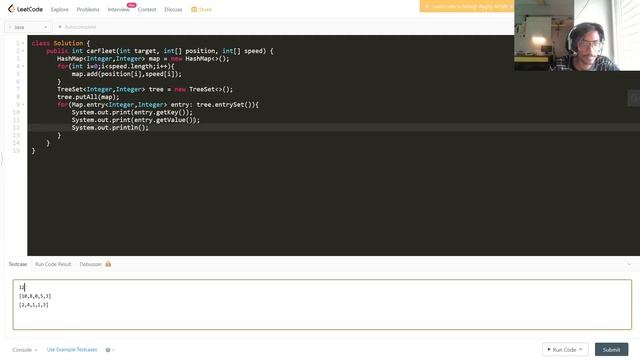Click the TreeSet tree declaration line
This screenshot has width=640, height=360.
tap(145, 89)
